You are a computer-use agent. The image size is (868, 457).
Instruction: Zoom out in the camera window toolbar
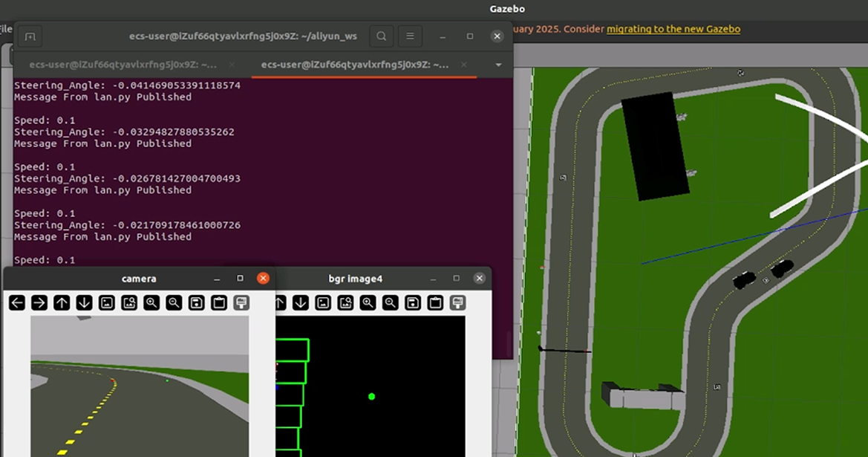point(174,302)
